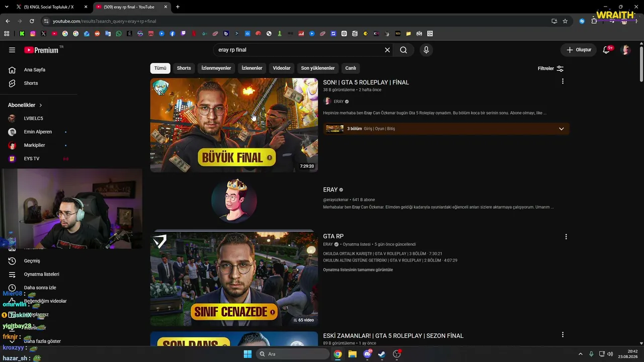Bookmark this page with the star icon
This screenshot has height=362, width=644.
(565, 21)
